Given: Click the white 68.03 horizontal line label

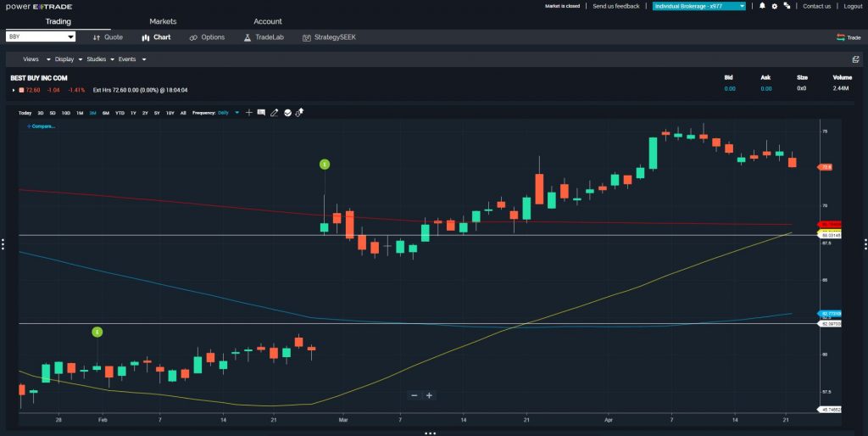Looking at the screenshot, I should click(830, 236).
